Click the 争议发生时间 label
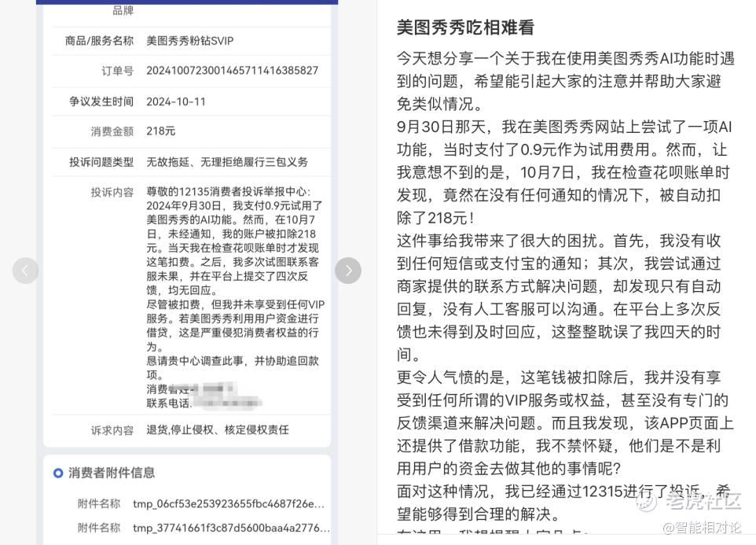Screen dimensions: 756x545 [101, 101]
